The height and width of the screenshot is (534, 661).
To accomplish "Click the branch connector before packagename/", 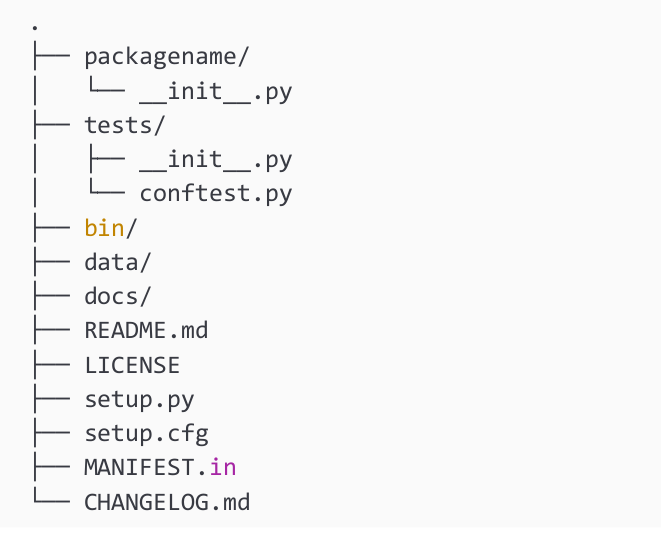I will (x=50, y=57).
